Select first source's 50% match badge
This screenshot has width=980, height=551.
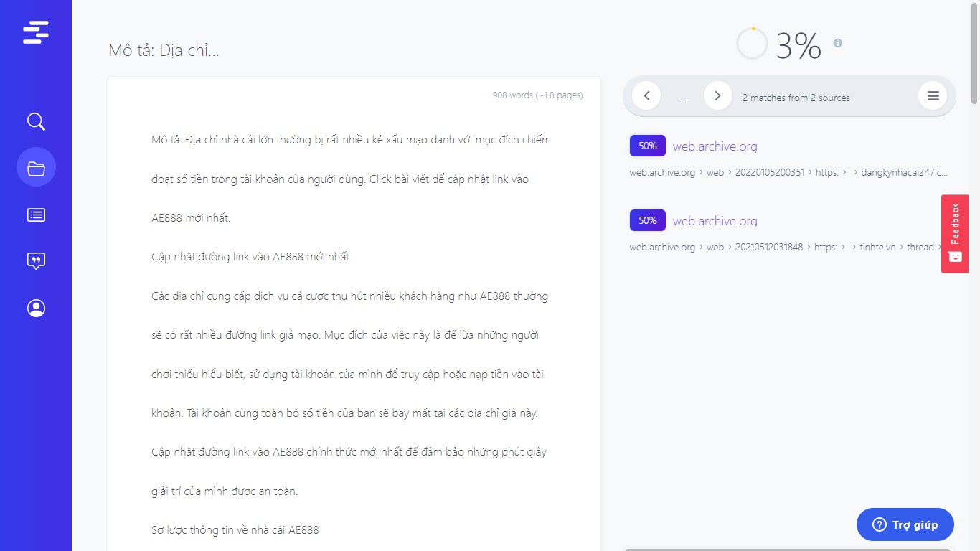point(647,146)
